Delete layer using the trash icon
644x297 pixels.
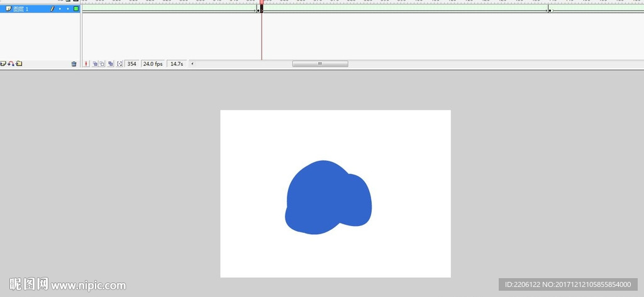tap(74, 63)
